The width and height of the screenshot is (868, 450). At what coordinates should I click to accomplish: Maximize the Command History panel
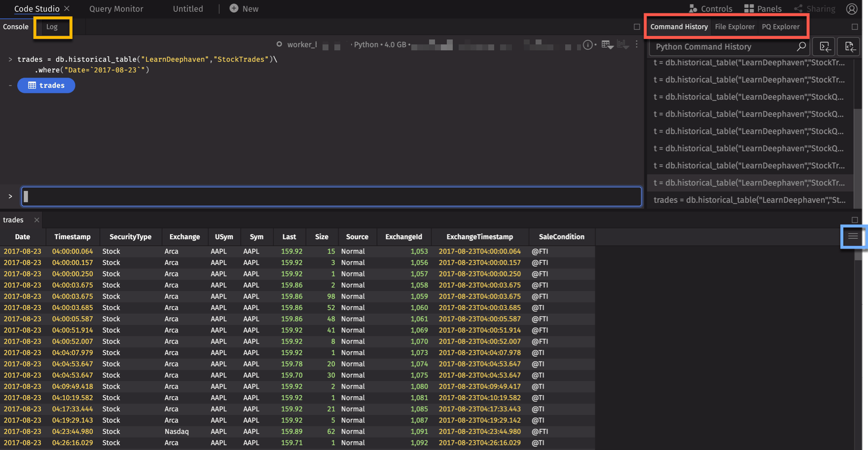point(855,27)
